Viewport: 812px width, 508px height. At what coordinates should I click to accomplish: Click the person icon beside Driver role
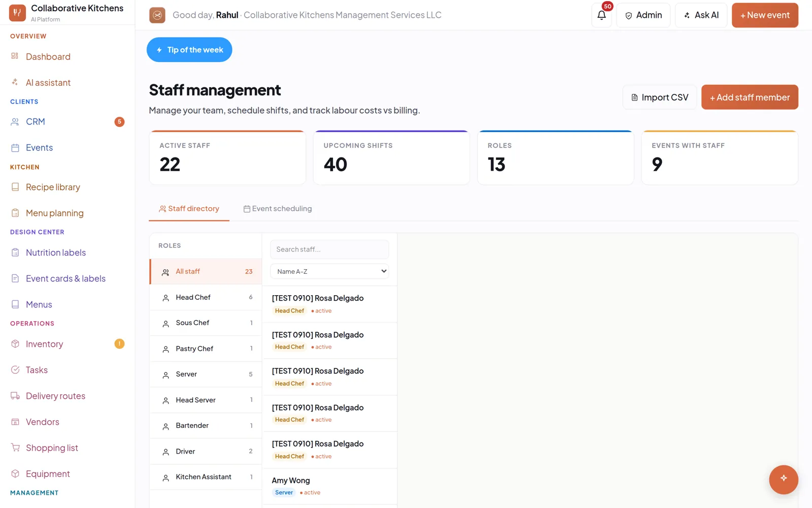[165, 452]
